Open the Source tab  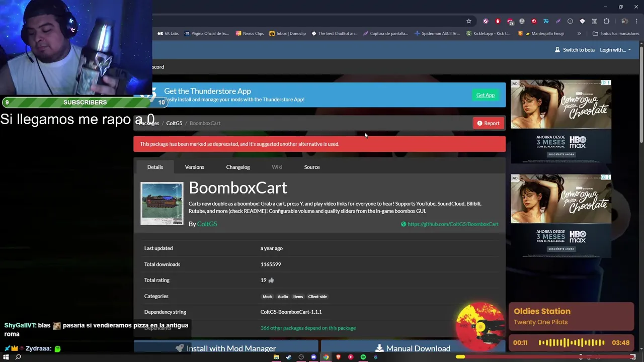click(x=312, y=167)
